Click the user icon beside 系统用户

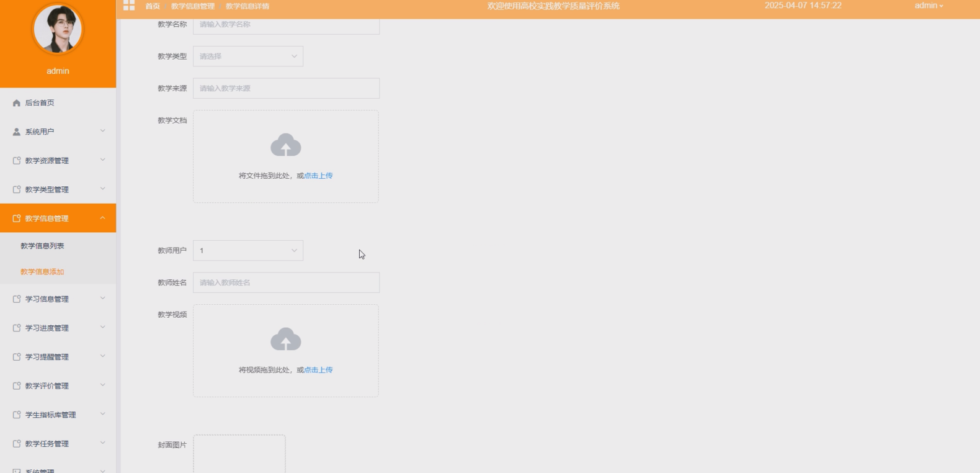(x=17, y=132)
